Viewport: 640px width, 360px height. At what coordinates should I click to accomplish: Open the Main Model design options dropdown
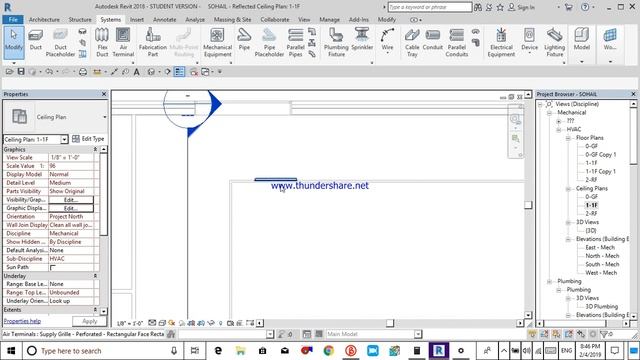[x=418, y=334]
